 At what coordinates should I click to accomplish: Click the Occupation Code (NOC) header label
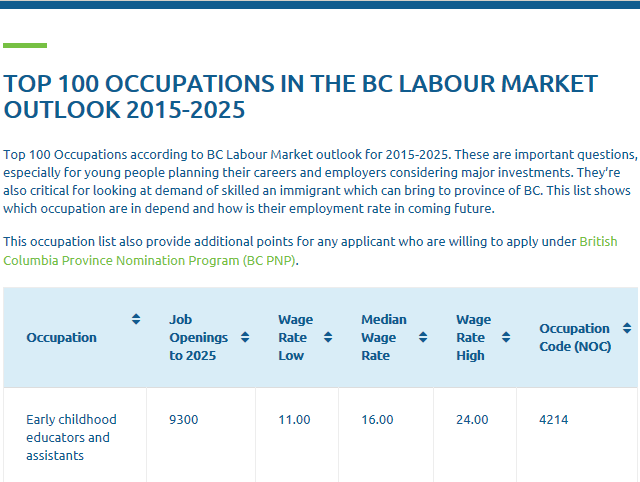575,338
